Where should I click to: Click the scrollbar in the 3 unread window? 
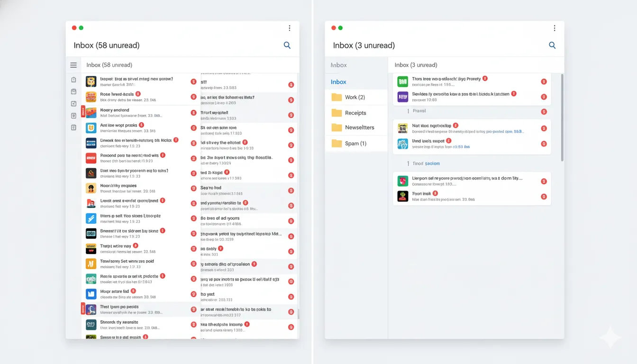[x=563, y=117]
